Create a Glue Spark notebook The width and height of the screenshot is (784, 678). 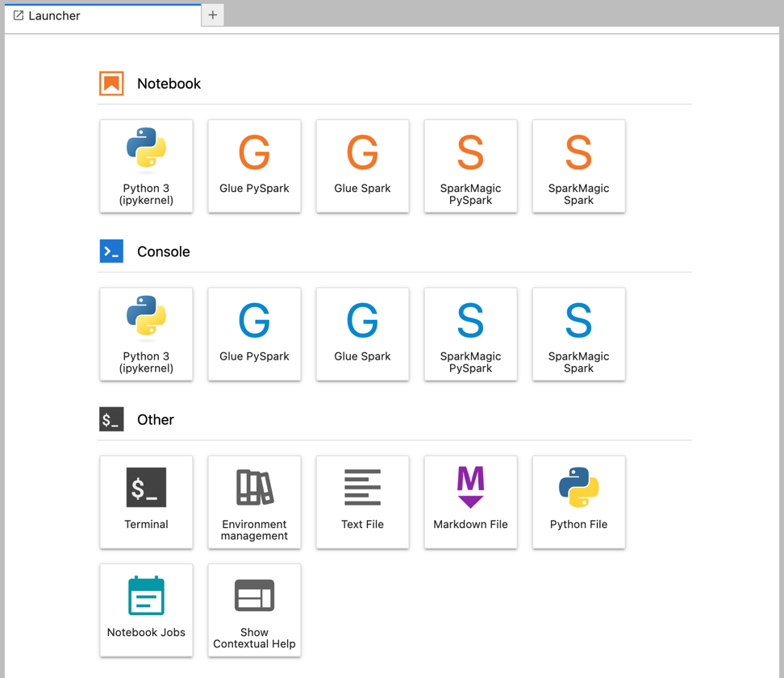pyautogui.click(x=362, y=166)
